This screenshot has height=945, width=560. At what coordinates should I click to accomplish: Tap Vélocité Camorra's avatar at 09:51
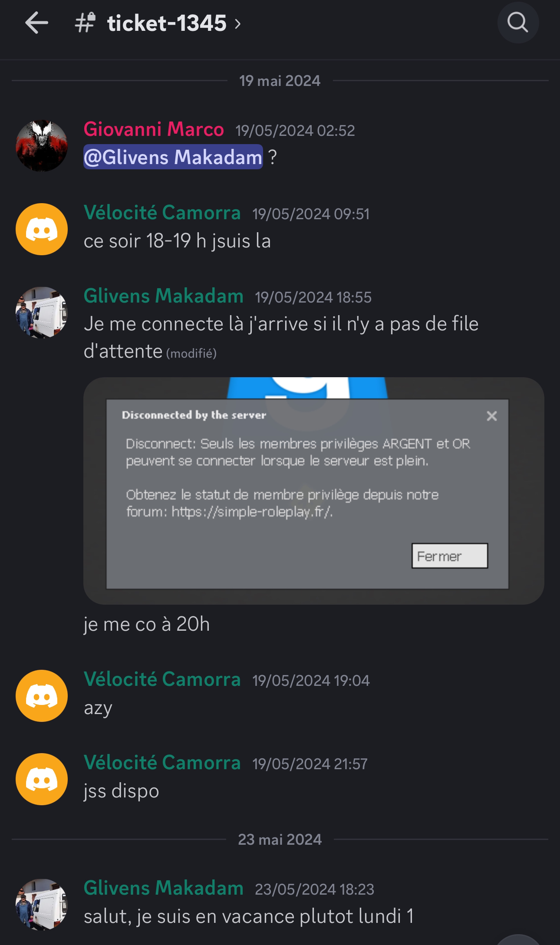click(x=42, y=229)
